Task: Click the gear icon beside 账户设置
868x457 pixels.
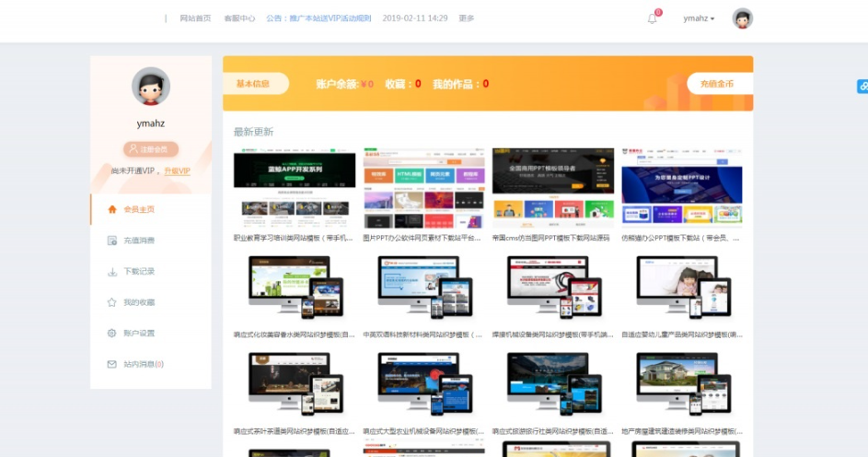Action: coord(111,334)
